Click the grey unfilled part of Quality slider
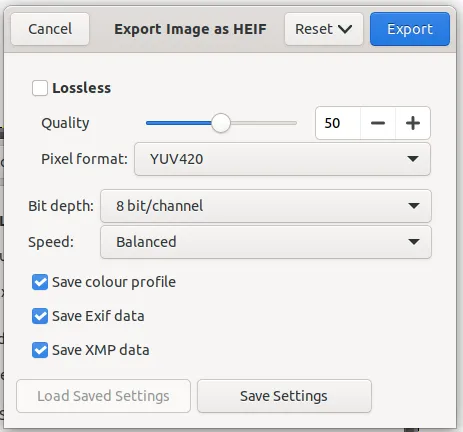The width and height of the screenshot is (463, 432). pyautogui.click(x=263, y=123)
